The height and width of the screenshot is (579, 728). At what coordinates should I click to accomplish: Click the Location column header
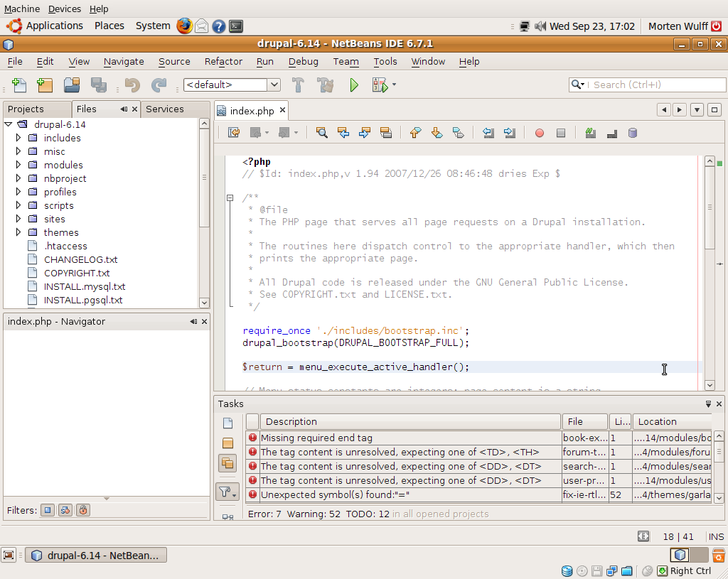coord(672,422)
